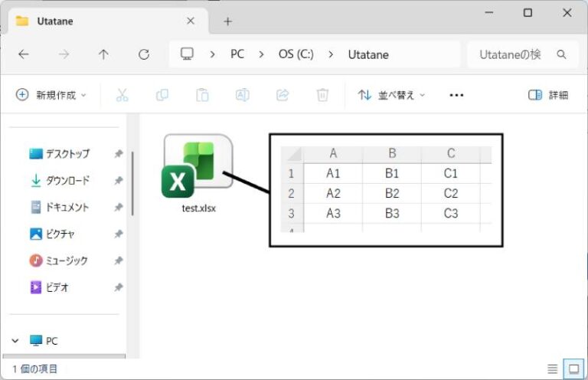Screen dimensions: 588x380
Task: Open ダウンロード folder in sidebar
Action: (67, 181)
